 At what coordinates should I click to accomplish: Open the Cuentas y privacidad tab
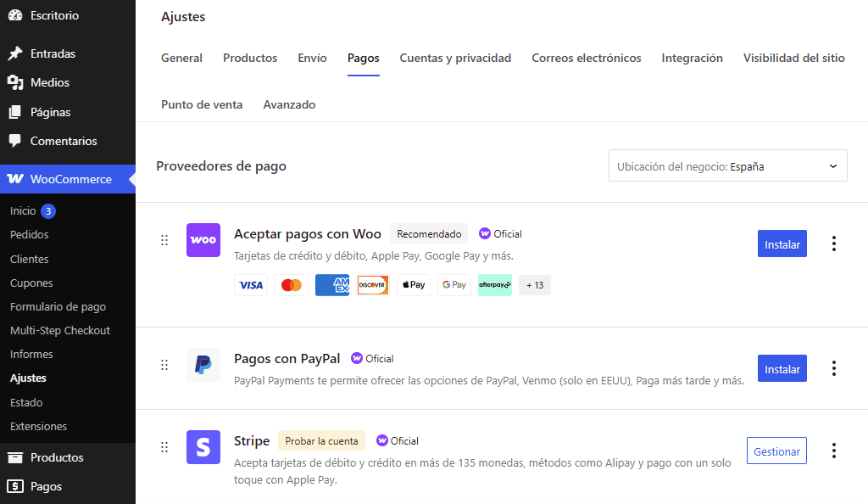click(455, 59)
